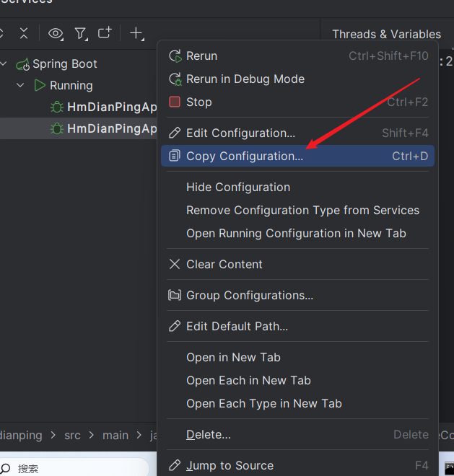Collapse the Running group chevron

[x=20, y=85]
